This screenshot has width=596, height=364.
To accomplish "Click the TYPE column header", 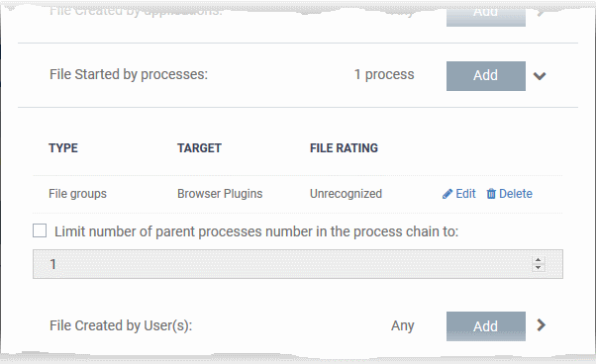I will 63,148.
